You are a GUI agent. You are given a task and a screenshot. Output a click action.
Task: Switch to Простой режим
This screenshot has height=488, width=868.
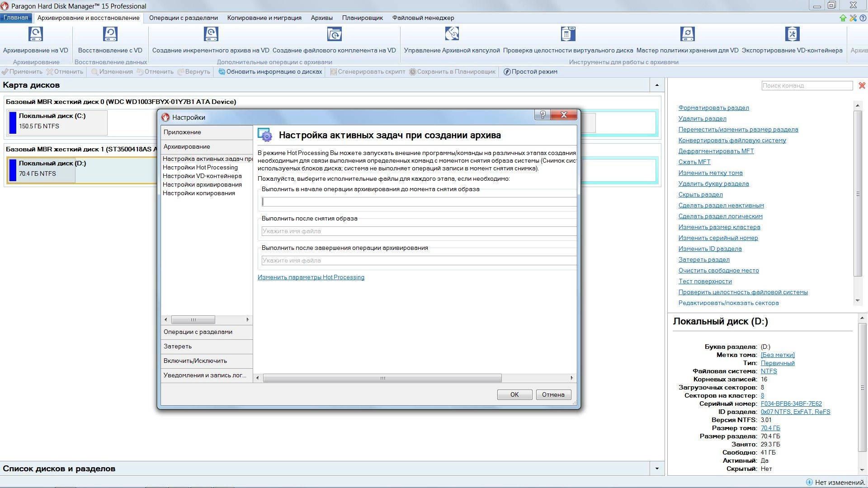[x=530, y=71]
